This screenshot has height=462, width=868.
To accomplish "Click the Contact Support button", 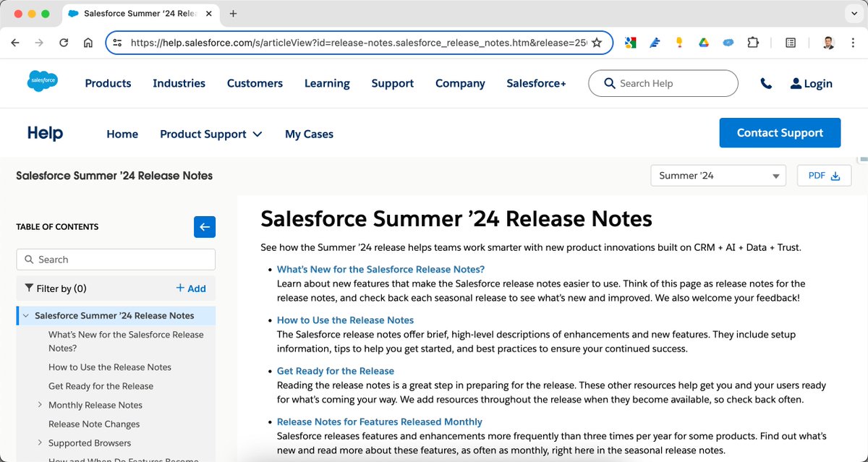I will point(780,133).
